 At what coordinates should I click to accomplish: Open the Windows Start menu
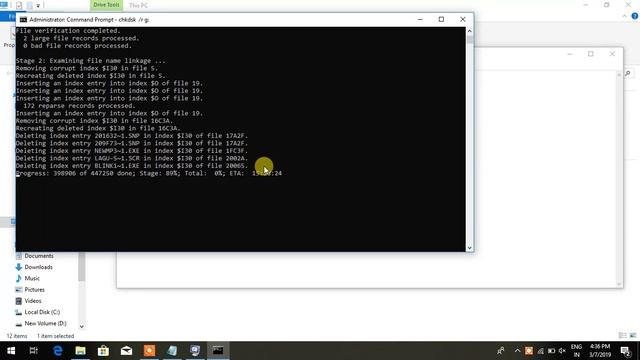coord(11,351)
